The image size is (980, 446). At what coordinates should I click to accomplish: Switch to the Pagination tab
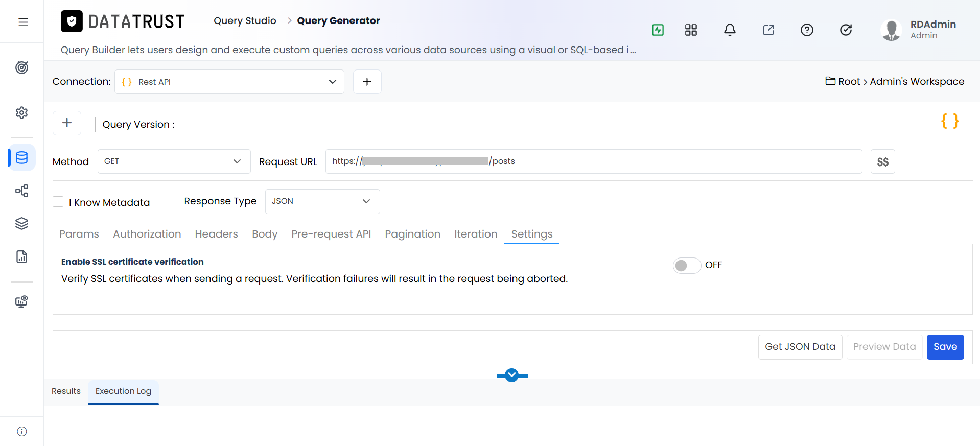412,234
